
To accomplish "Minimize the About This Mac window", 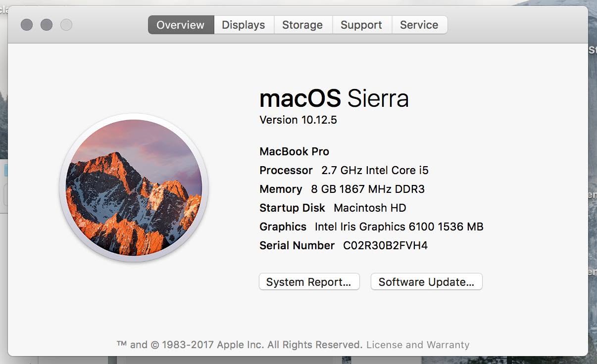I will [x=47, y=25].
